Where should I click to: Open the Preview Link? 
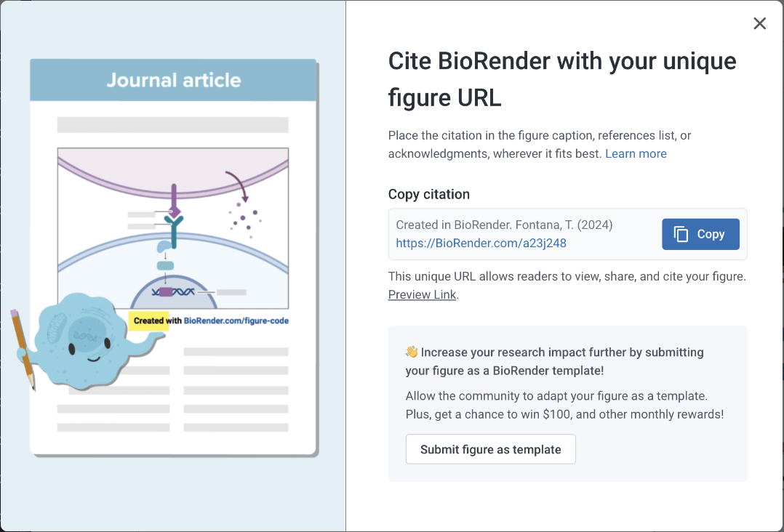[422, 295]
